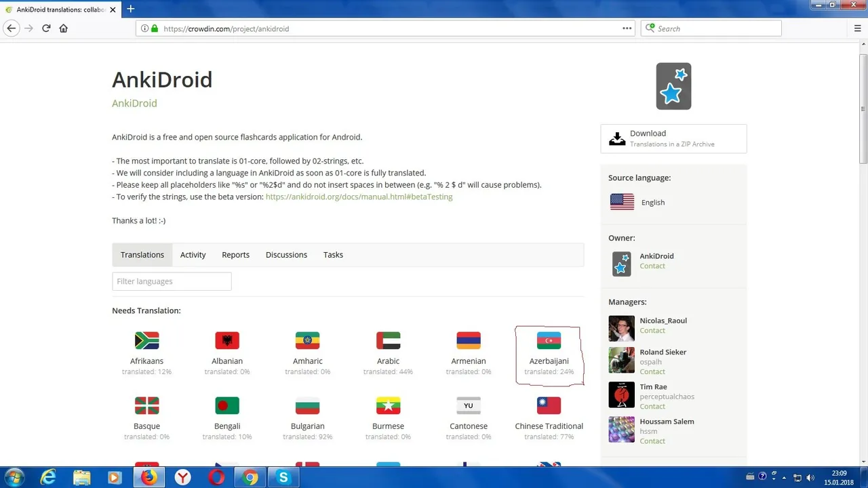The image size is (868, 488).
Task: Open the AnkiDroid owner avatar
Action: 621,264
